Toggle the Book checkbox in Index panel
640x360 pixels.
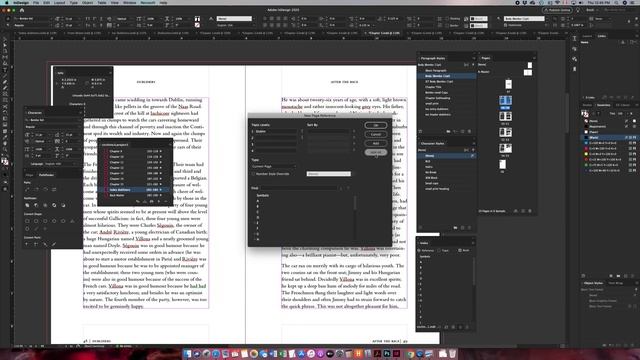click(x=460, y=250)
